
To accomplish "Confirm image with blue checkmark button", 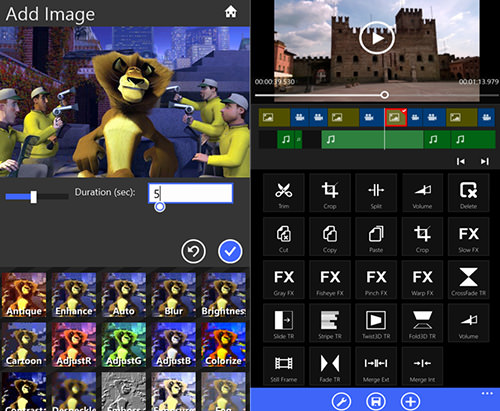I will 230,251.
